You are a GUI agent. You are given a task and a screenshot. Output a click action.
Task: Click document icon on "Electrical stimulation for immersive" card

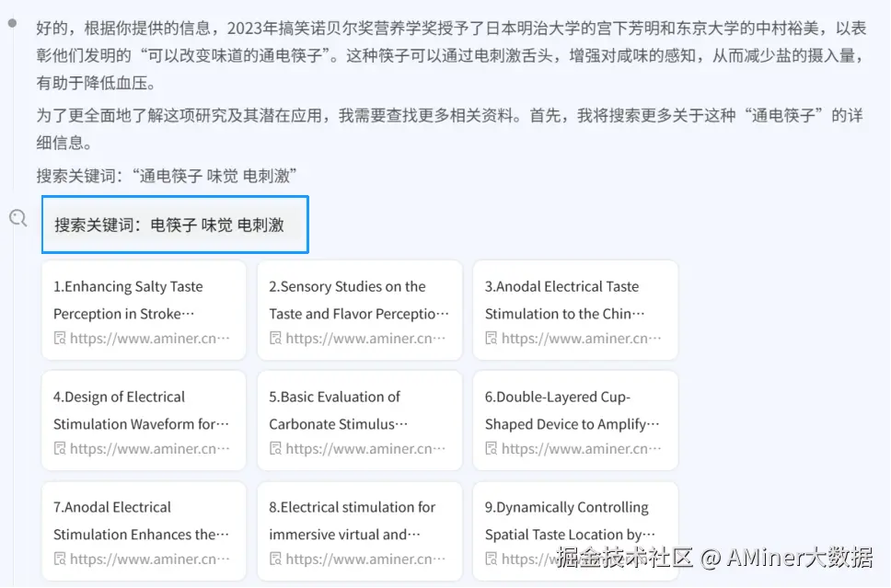tap(277, 559)
